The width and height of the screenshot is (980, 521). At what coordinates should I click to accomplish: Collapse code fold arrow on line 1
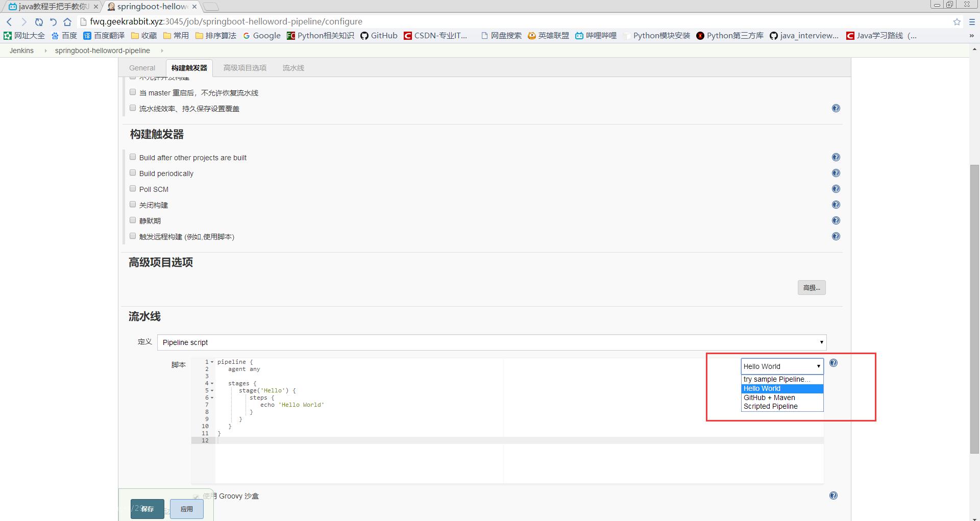(212, 362)
